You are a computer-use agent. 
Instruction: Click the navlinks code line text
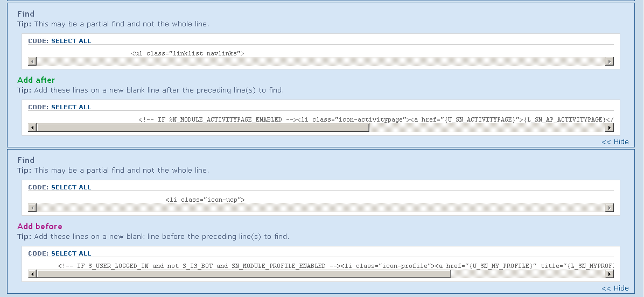[187, 53]
